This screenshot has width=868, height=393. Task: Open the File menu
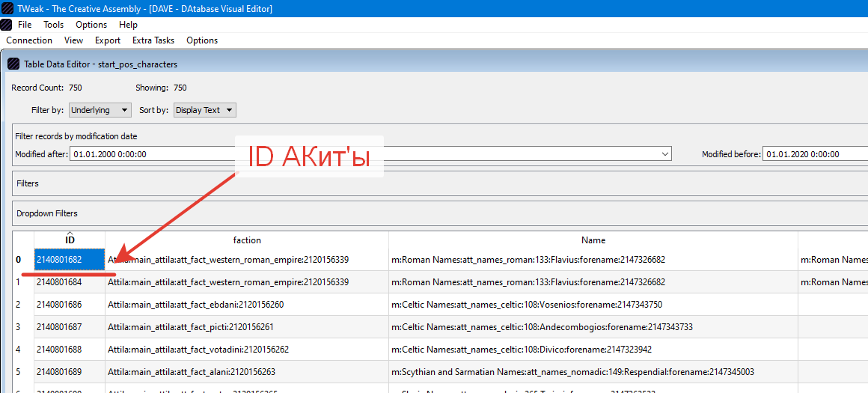point(25,25)
